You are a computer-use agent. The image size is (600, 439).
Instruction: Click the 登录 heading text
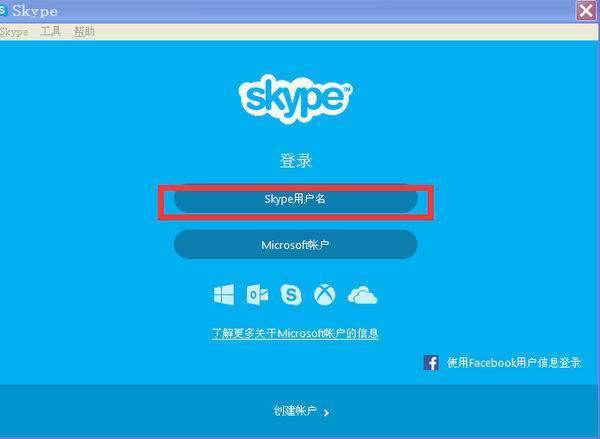point(296,161)
